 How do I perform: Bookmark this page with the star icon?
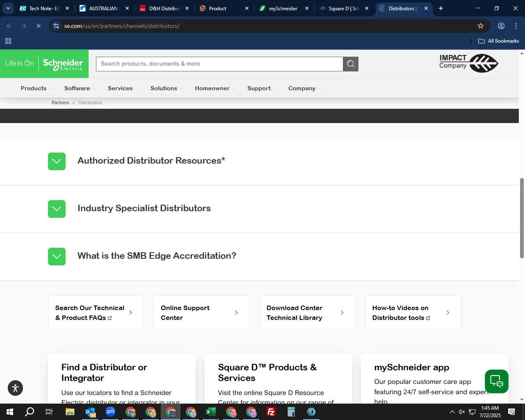(481, 26)
